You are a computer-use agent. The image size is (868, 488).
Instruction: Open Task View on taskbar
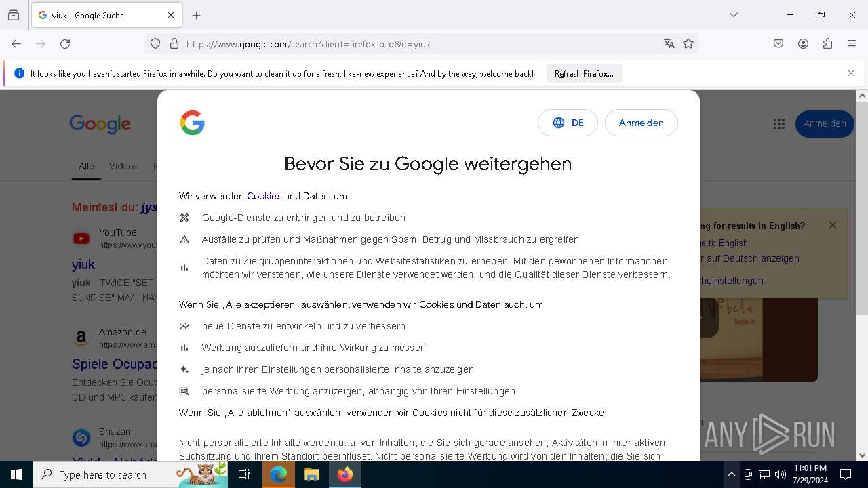[x=244, y=474]
